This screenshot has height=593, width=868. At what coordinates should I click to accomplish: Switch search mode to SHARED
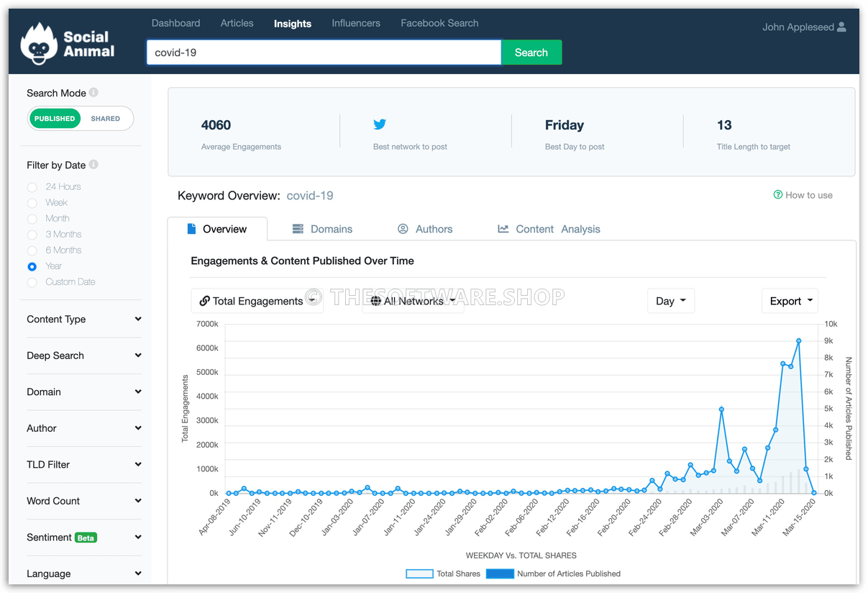pyautogui.click(x=105, y=119)
